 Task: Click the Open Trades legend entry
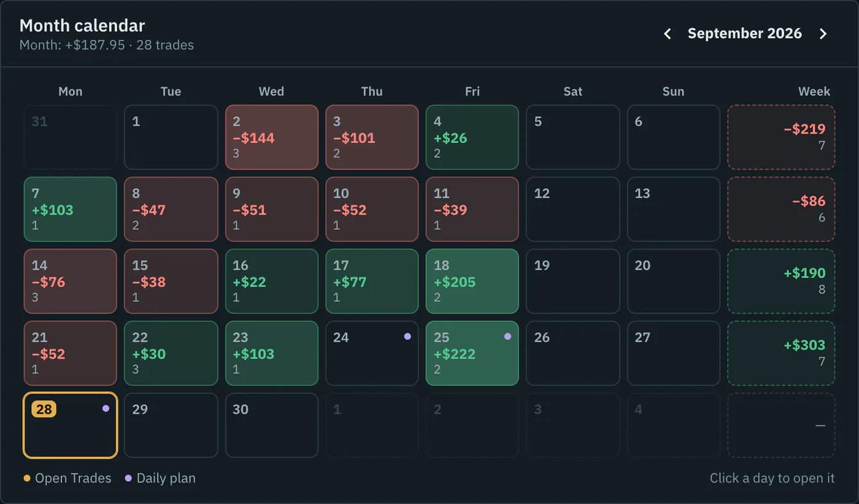click(67, 478)
